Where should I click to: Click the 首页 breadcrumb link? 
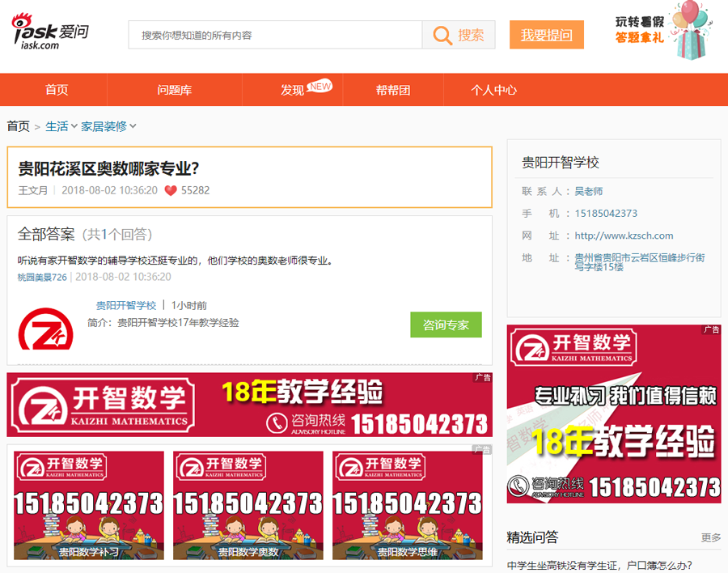pyautogui.click(x=19, y=126)
